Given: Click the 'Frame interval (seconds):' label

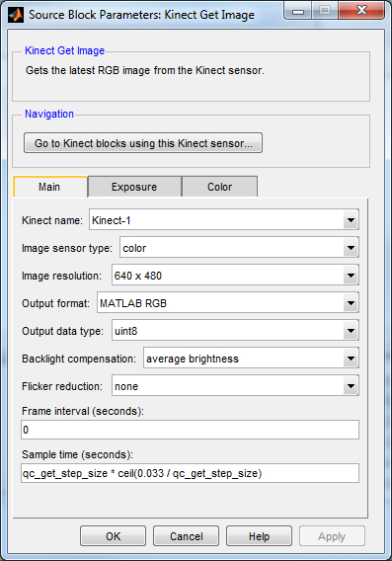Looking at the screenshot, I should click(83, 411).
